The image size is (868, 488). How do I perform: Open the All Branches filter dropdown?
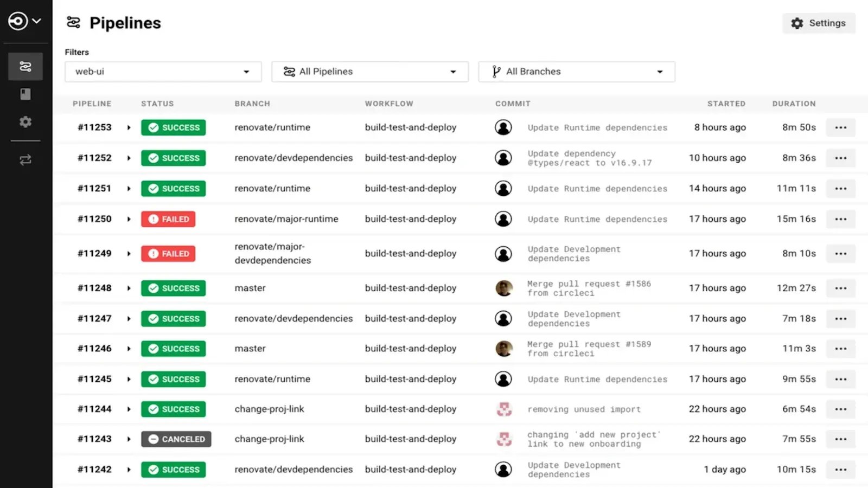[x=576, y=71]
